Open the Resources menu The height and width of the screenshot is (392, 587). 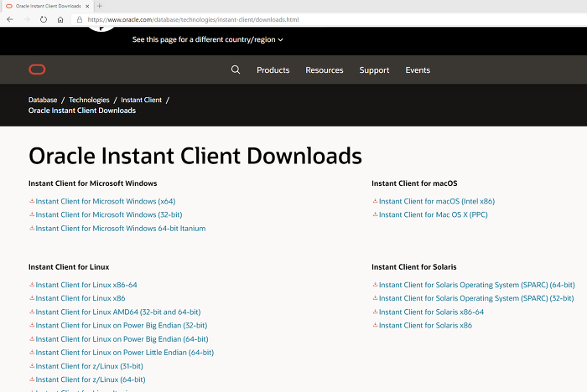tap(325, 70)
